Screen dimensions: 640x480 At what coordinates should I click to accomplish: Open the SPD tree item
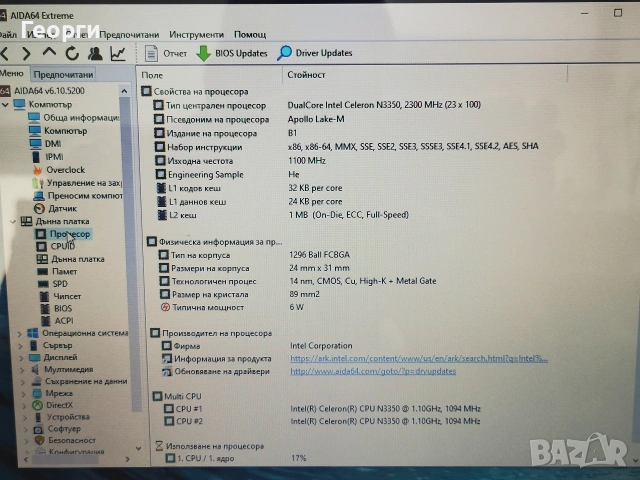(x=60, y=284)
